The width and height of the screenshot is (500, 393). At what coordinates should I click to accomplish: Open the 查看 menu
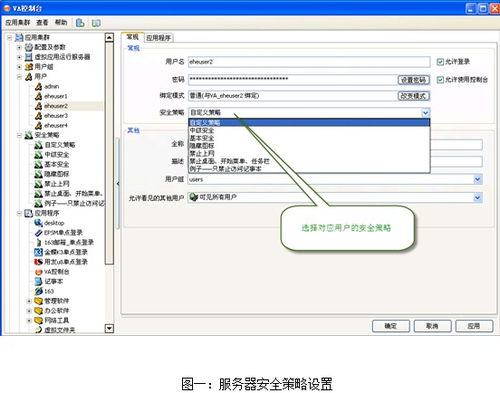coord(42,23)
